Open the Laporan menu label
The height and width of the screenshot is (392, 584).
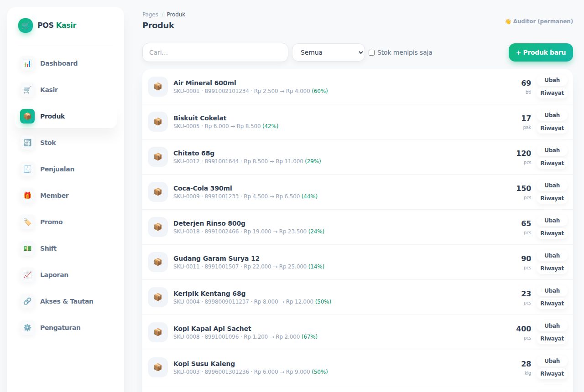54,275
